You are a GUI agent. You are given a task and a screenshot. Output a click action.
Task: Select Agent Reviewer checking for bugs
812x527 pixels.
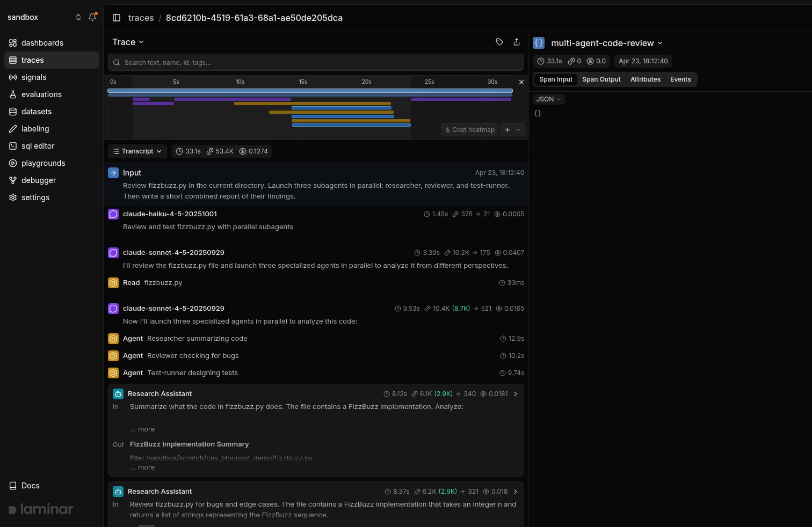tap(316, 356)
